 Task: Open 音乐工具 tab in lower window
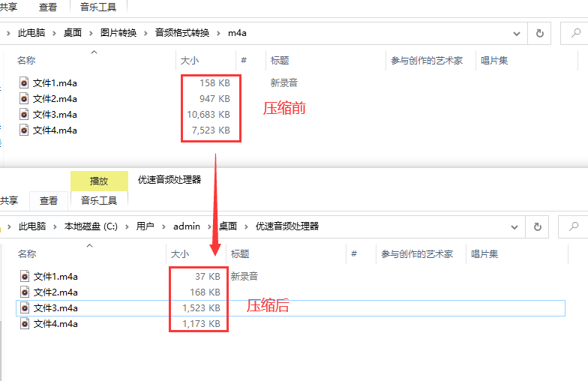coord(99,201)
